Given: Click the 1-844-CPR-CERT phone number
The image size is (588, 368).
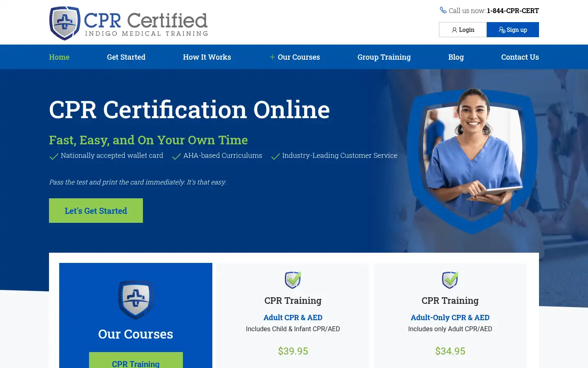Looking at the screenshot, I should pyautogui.click(x=513, y=11).
